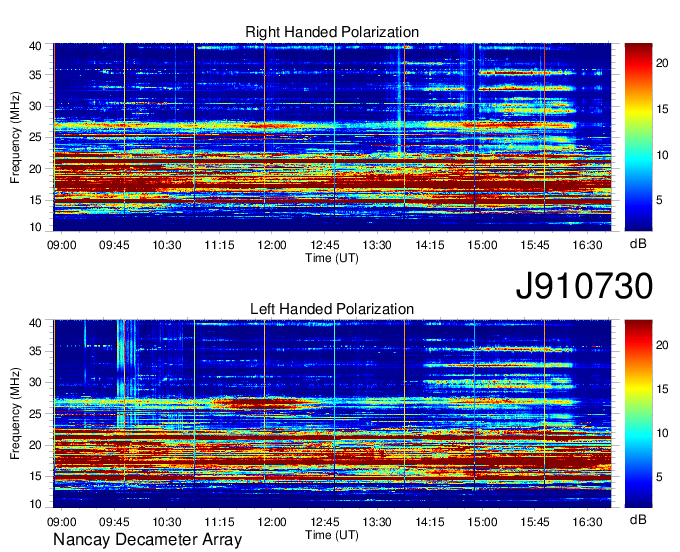
Task: Click the upper plot 'Frequency (MHz)' axis label
Action: point(15,137)
